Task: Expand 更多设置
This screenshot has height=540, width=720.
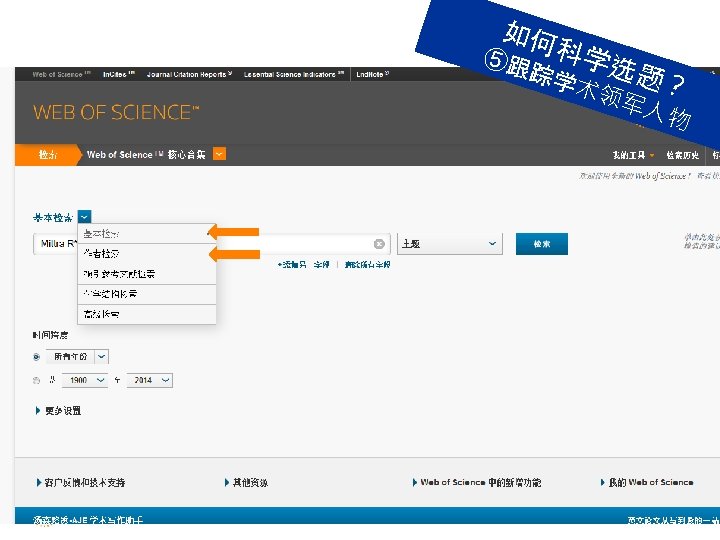Action: pyautogui.click(x=58, y=411)
